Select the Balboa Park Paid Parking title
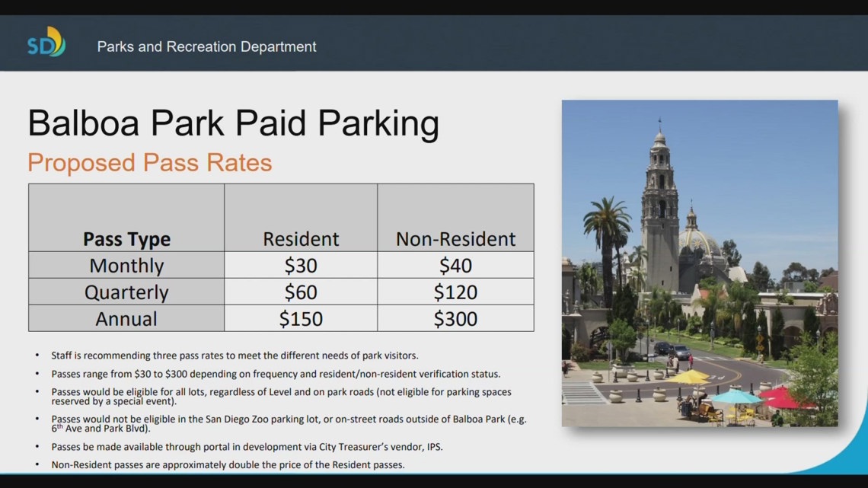 (233, 123)
